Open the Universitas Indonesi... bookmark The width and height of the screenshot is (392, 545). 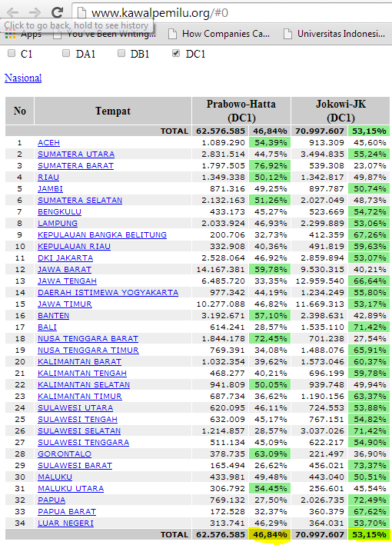pyautogui.click(x=334, y=34)
